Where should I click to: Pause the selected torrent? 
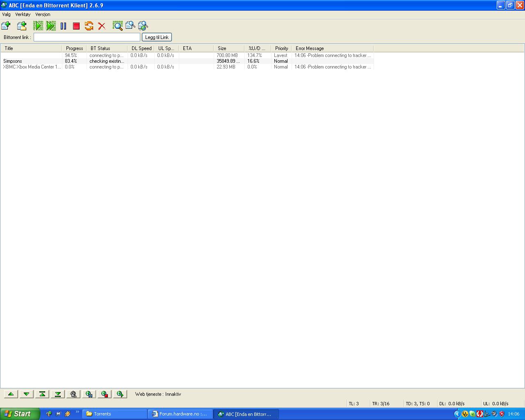(64, 26)
